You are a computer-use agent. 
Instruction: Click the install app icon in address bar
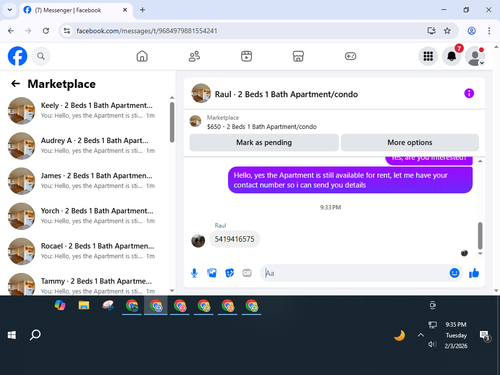(431, 31)
